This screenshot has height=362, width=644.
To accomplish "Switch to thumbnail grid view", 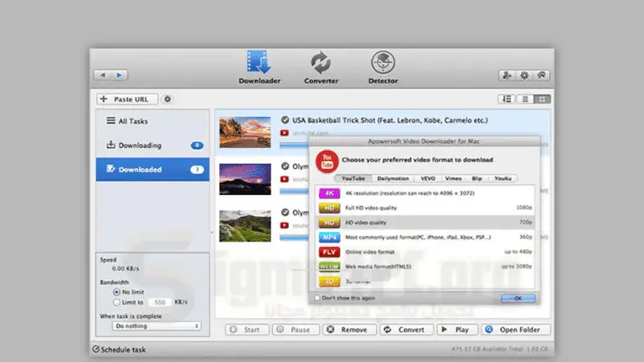I will 542,100.
